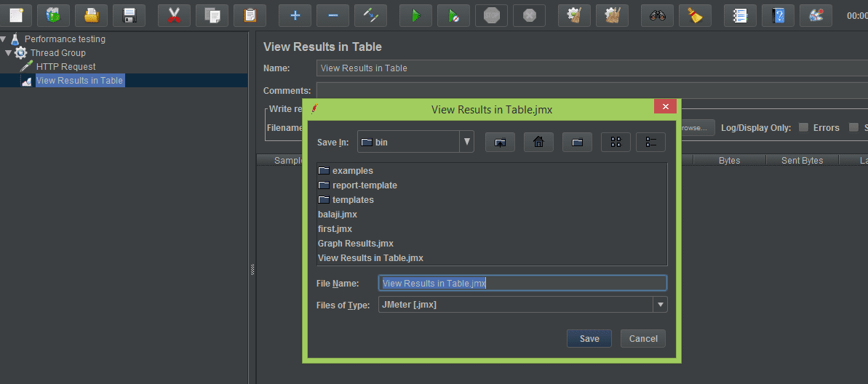The image size is (868, 384).
Task: Open the Files of Type dropdown
Action: 661,304
